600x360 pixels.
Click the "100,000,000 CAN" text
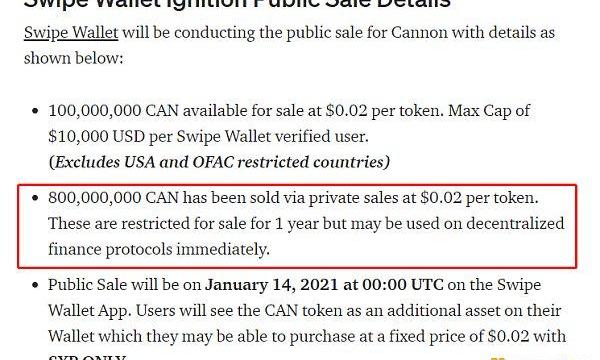(113, 111)
